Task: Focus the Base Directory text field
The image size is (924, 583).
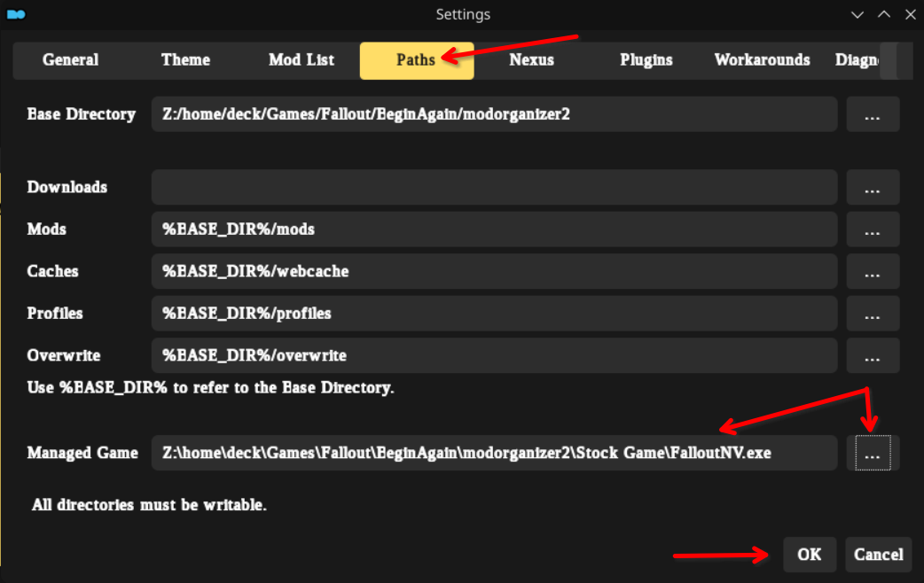Action: tap(494, 115)
